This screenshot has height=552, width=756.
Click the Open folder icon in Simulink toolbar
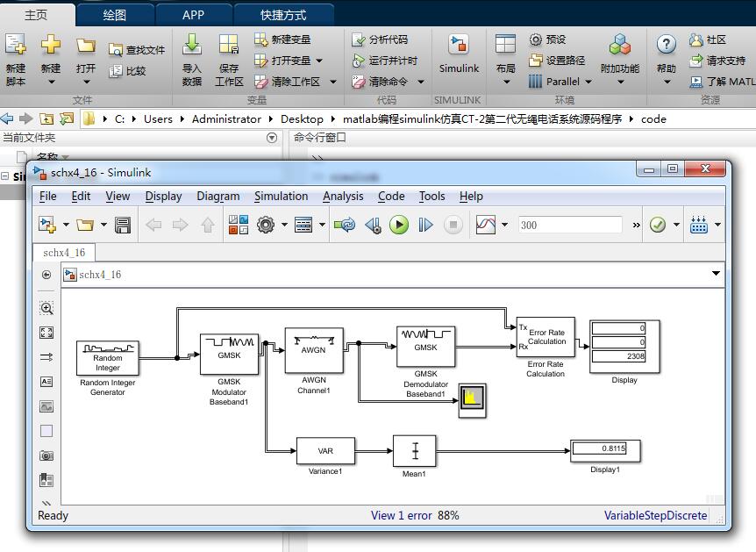point(85,225)
